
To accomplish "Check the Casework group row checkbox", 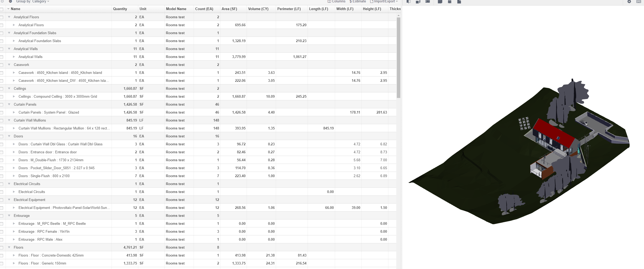I will click(2, 65).
